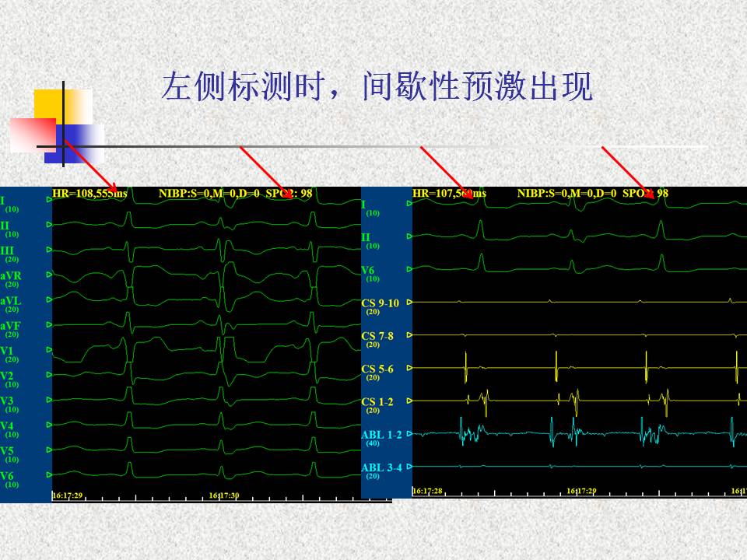
Task: Select the aVL lead label
Action: (11, 300)
